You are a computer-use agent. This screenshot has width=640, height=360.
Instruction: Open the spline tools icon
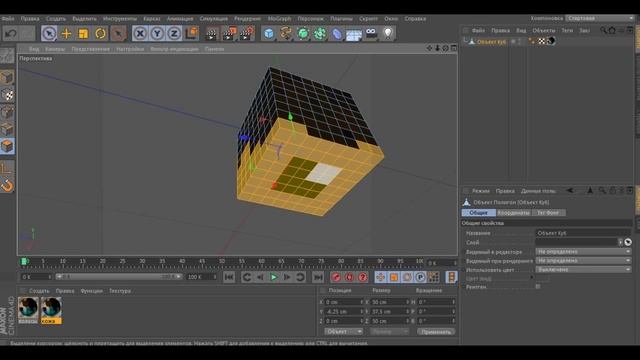pyautogui.click(x=286, y=33)
